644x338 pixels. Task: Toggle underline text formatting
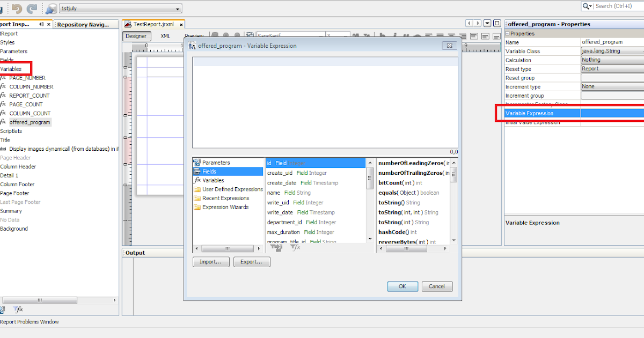[x=405, y=35]
